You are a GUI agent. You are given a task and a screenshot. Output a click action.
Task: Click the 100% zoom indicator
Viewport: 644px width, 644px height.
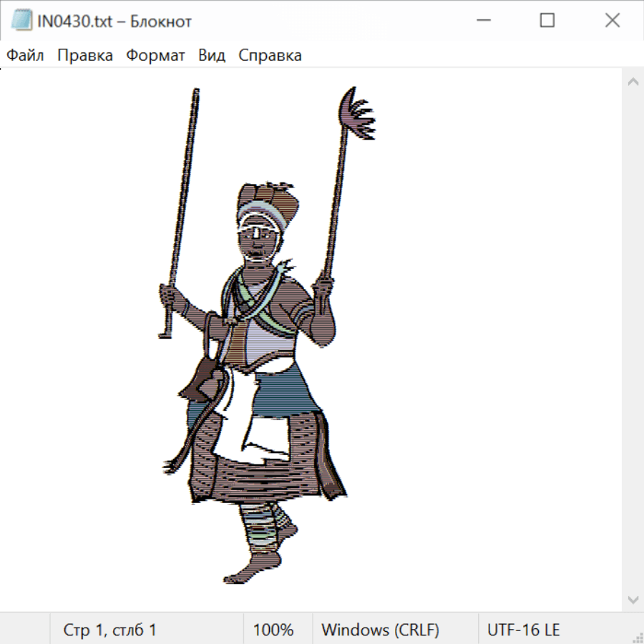(273, 630)
